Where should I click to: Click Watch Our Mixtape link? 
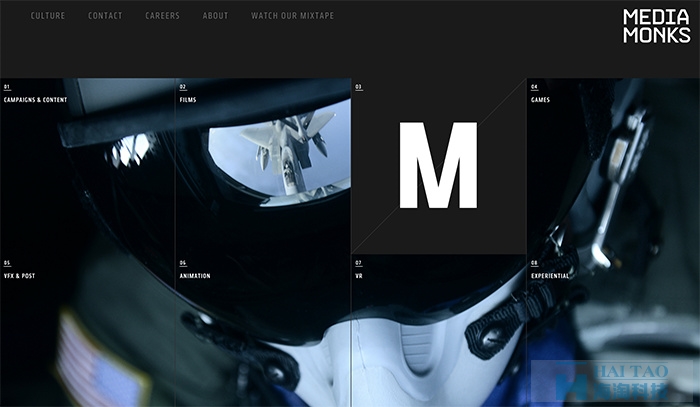coord(292,16)
